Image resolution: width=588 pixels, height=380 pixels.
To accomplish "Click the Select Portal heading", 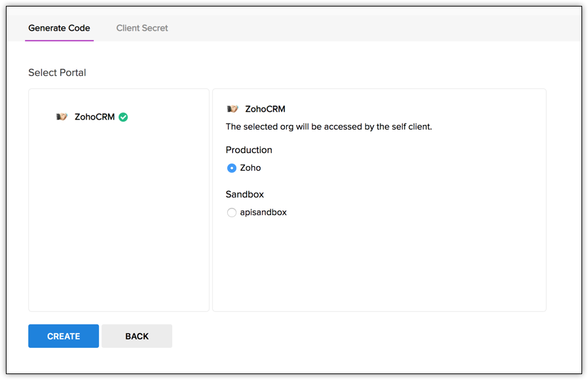I will [57, 73].
